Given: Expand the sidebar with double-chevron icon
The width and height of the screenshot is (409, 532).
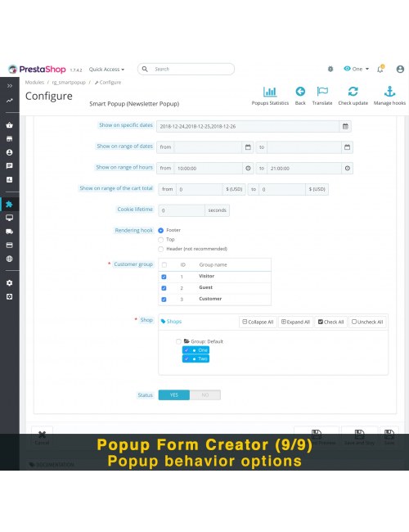Looking at the screenshot, I should [10, 86].
